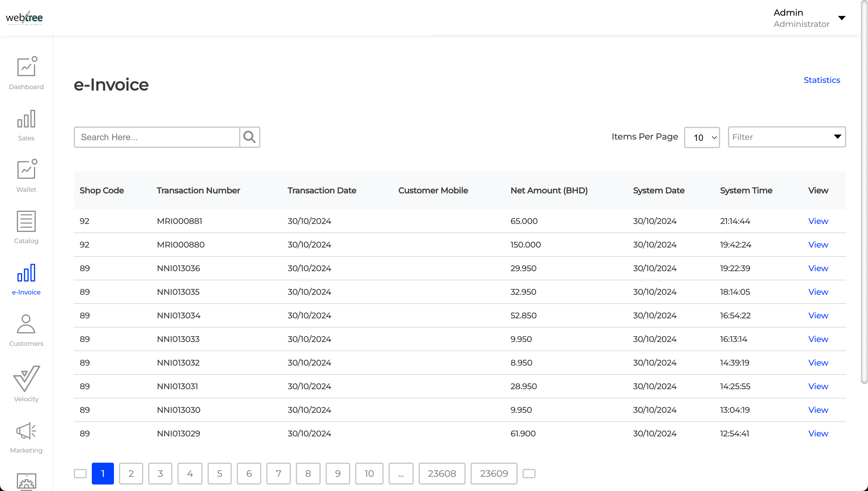View invoice NNI013032
Screen dimensions: 868x491
point(818,363)
